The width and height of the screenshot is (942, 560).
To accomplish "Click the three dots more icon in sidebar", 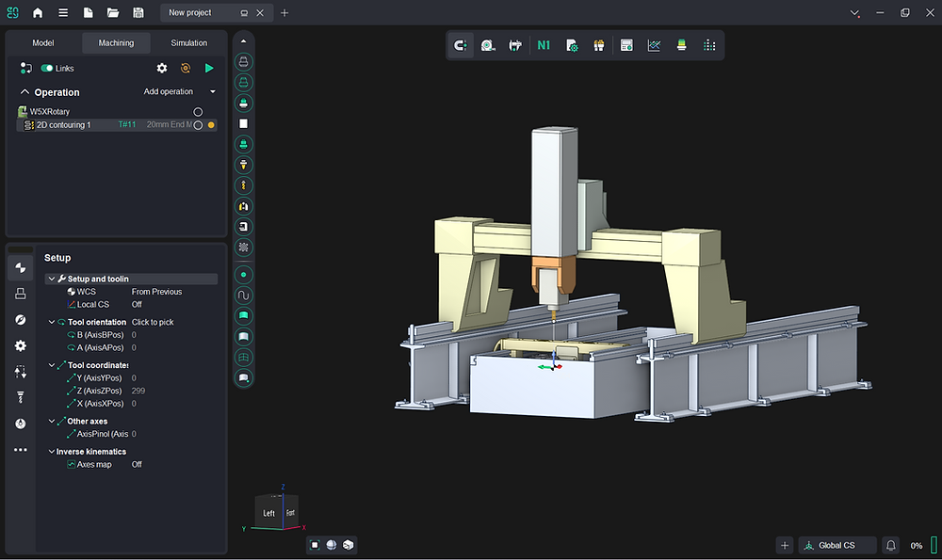I will pyautogui.click(x=21, y=450).
